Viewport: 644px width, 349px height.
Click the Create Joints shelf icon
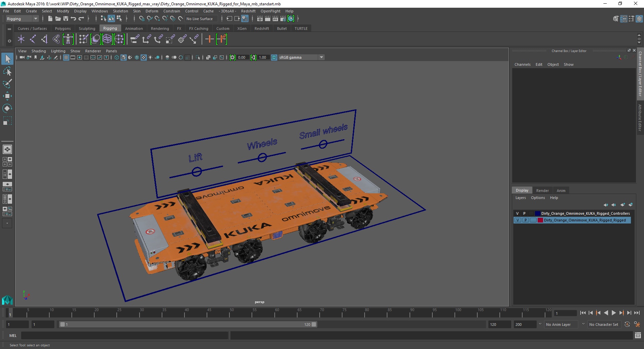[33, 39]
